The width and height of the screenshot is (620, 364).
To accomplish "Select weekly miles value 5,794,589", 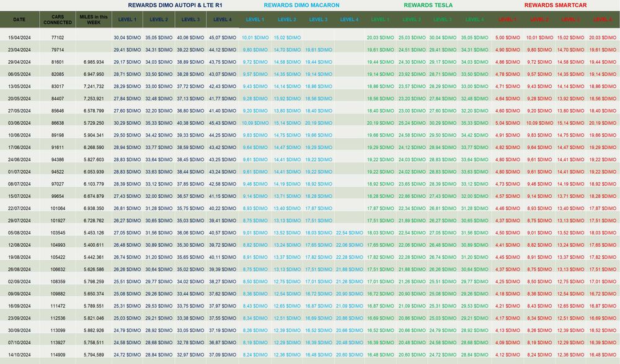I will (94, 355).
